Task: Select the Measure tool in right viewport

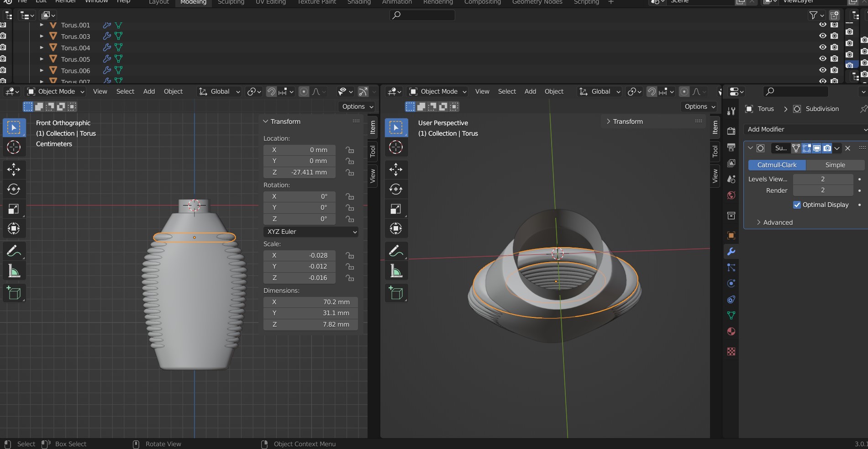Action: point(396,271)
